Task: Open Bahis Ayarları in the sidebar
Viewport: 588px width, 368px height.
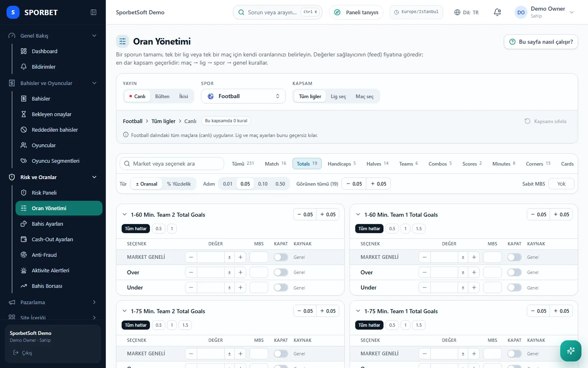Action: click(x=59, y=224)
